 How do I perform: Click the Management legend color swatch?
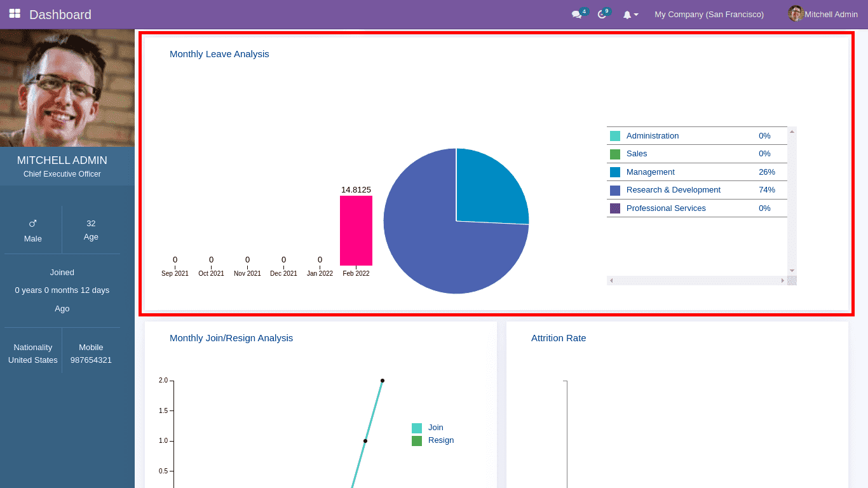point(615,172)
